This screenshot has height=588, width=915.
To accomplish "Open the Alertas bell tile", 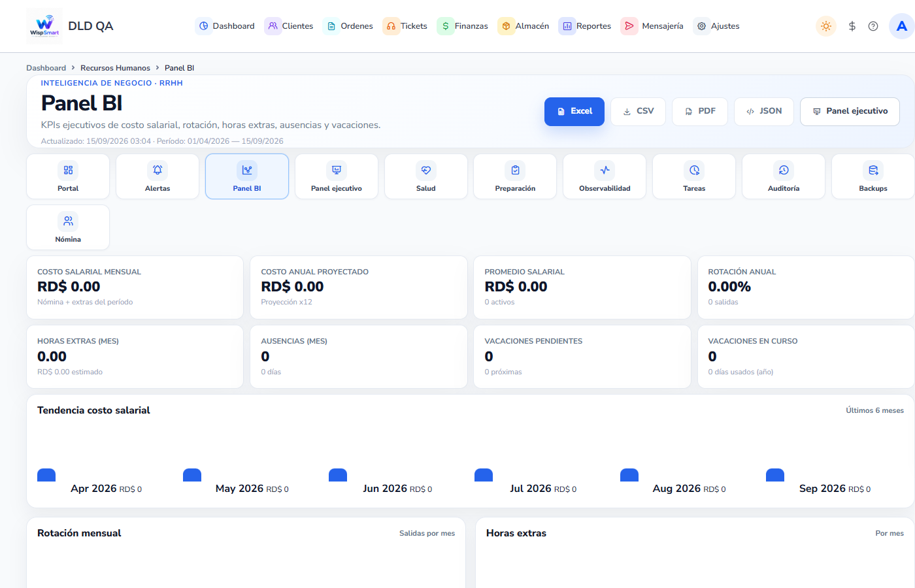I will point(158,176).
